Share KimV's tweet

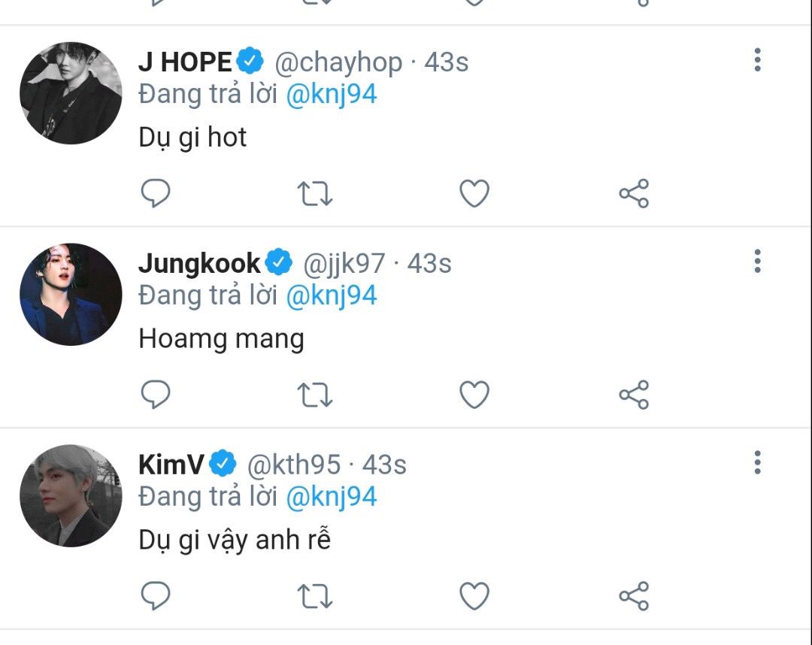(634, 596)
